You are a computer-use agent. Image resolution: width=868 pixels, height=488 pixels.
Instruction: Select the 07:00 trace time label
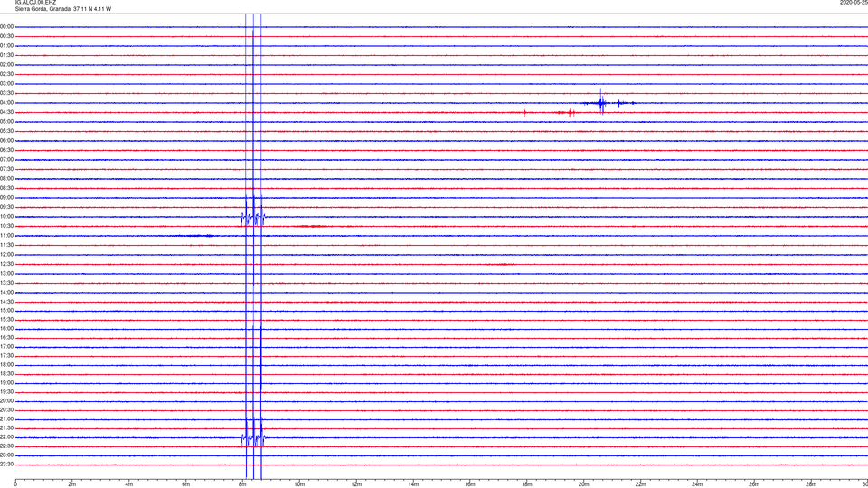click(6, 160)
